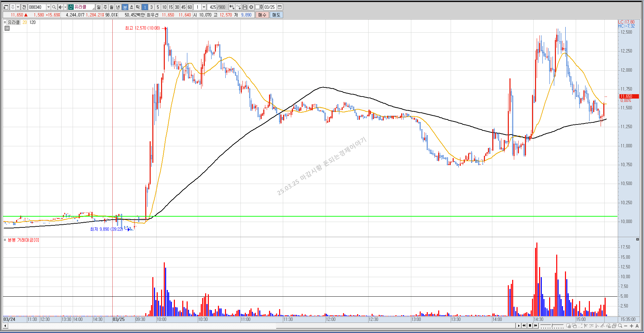Toggle the D checkbox beside date field
This screenshot has width=644, height=333.
[257, 7]
